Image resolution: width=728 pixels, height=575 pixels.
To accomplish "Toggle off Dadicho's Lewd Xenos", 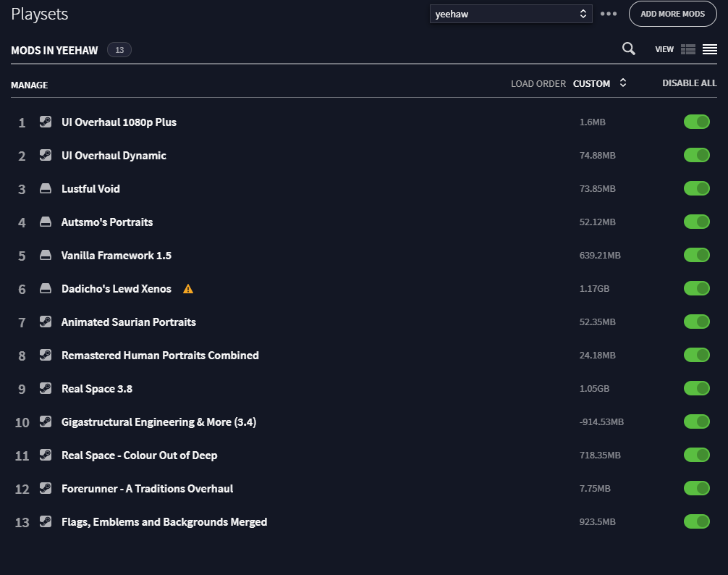I will [x=696, y=288].
